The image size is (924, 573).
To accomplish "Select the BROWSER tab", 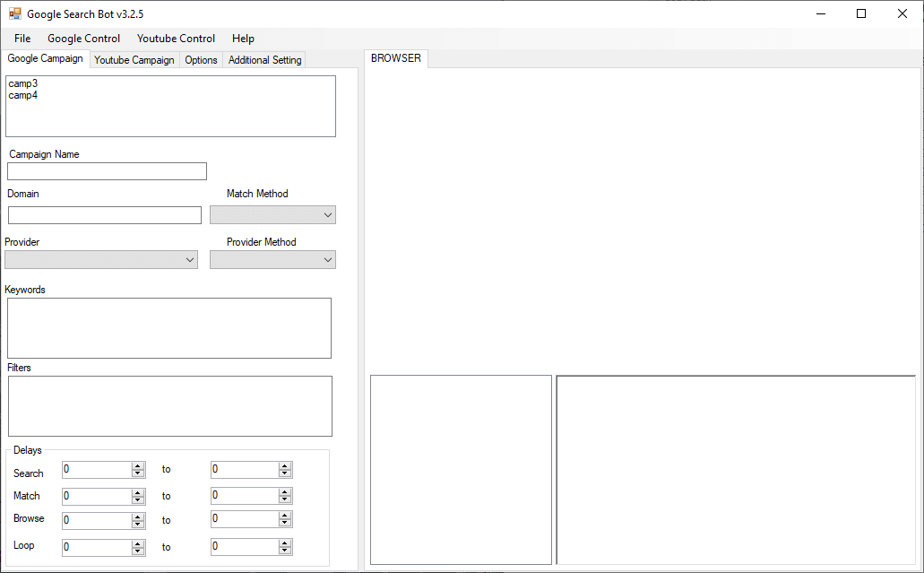I will (x=395, y=57).
